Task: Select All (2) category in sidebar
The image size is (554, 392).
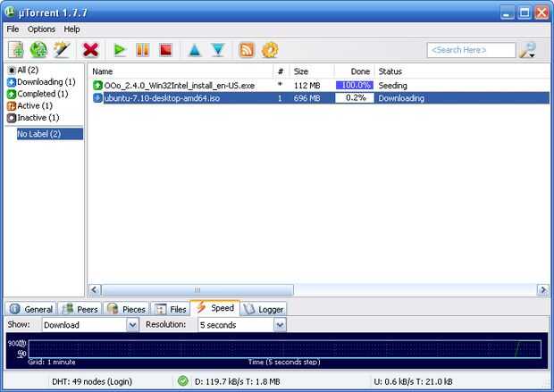Action: 23,70
